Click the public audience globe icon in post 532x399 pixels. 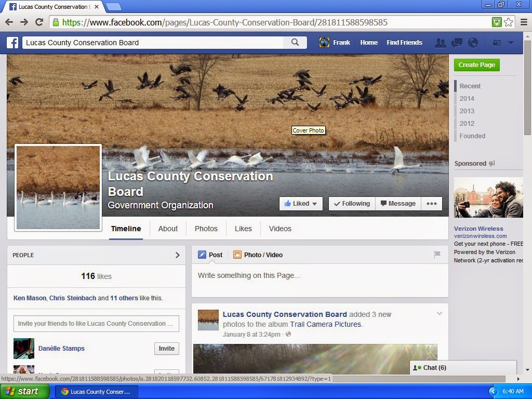click(288, 335)
